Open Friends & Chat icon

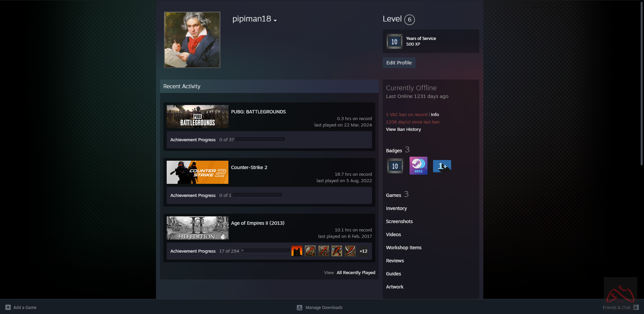[636, 307]
